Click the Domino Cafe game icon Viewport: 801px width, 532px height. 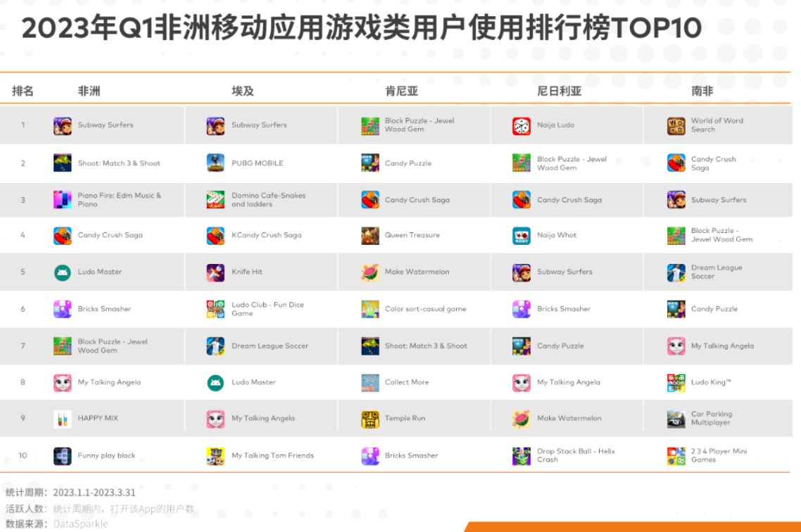tap(215, 200)
